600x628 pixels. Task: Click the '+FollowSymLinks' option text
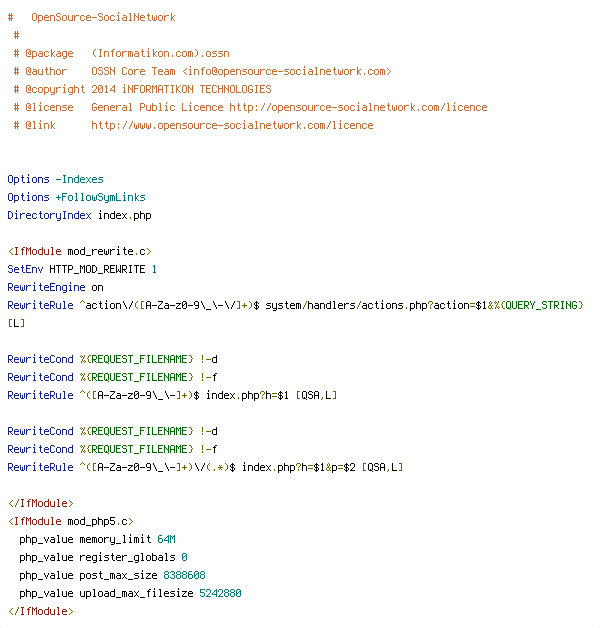(101, 197)
